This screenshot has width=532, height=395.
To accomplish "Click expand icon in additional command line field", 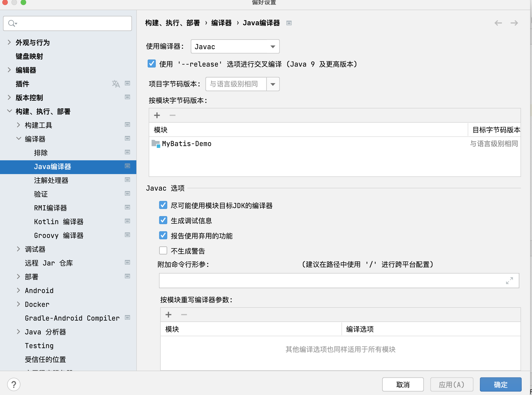I will click(x=509, y=281).
